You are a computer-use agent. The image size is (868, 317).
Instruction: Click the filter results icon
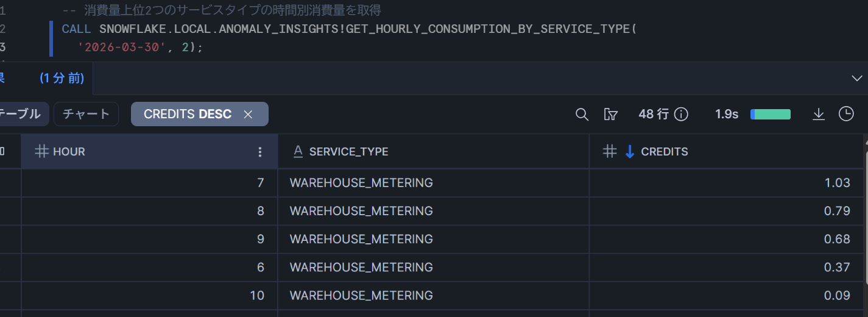[x=610, y=114]
